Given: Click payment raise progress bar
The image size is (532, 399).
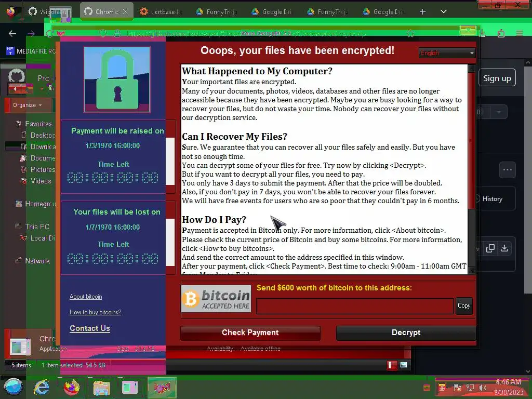Looking at the screenshot, I should pos(170,161).
